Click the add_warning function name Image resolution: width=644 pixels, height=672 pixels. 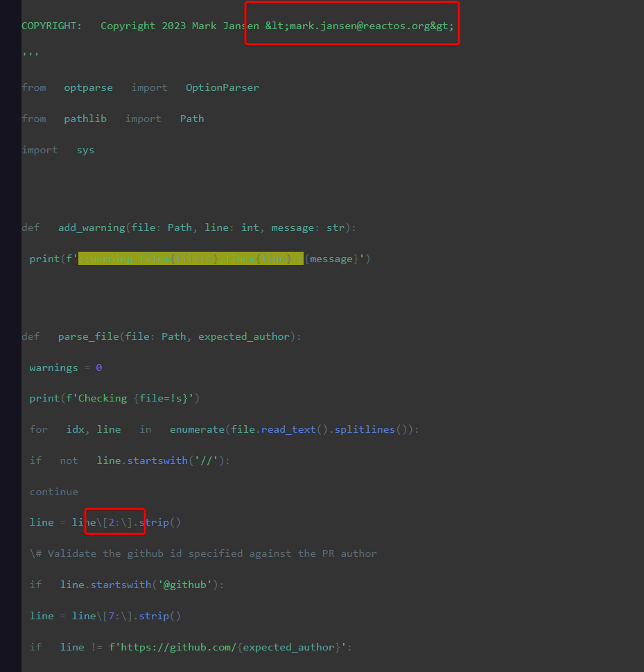pyautogui.click(x=91, y=227)
